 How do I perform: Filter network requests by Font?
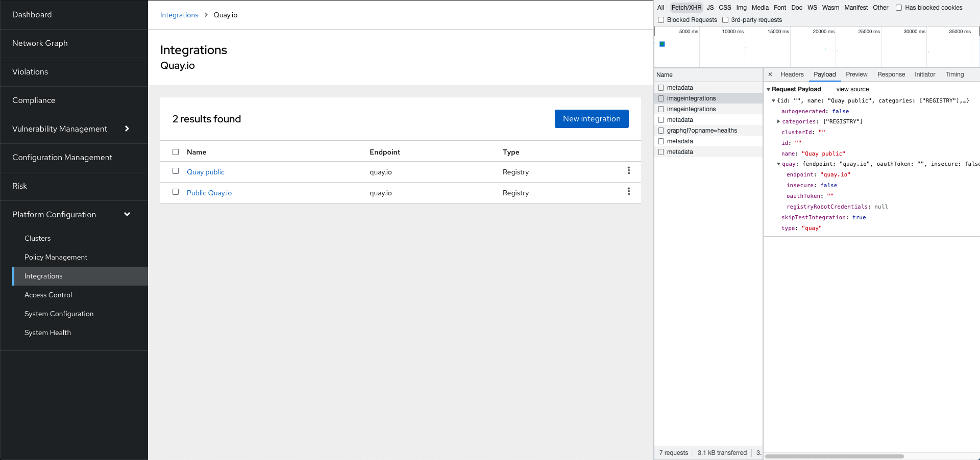(780, 8)
